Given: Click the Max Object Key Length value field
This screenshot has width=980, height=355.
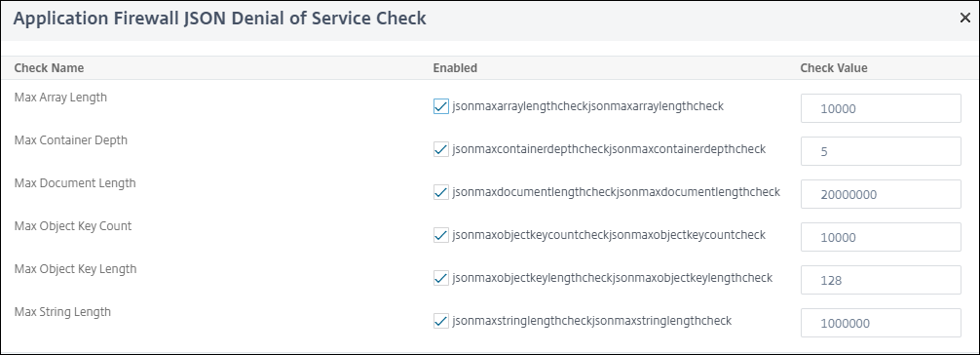Looking at the screenshot, I should pos(881,280).
